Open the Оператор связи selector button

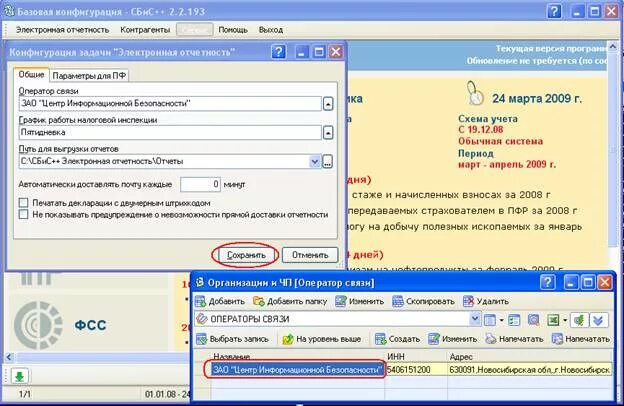[x=328, y=104]
